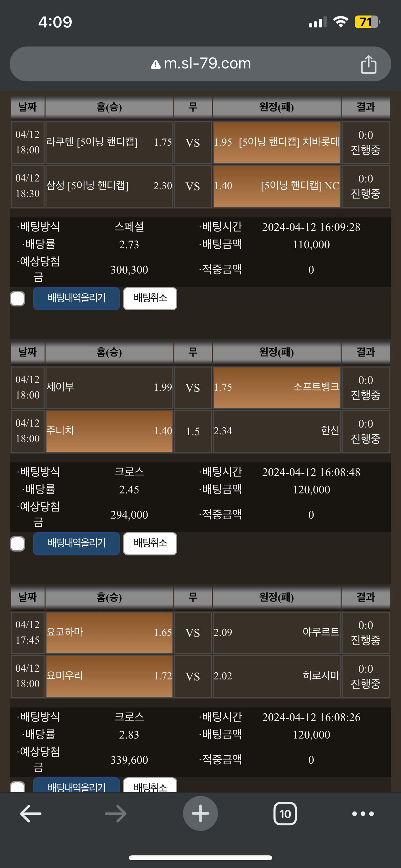Screen dimensions: 401x868
Task: Click 배팅취소 for the 294,000 payout bet
Action: 150,543
